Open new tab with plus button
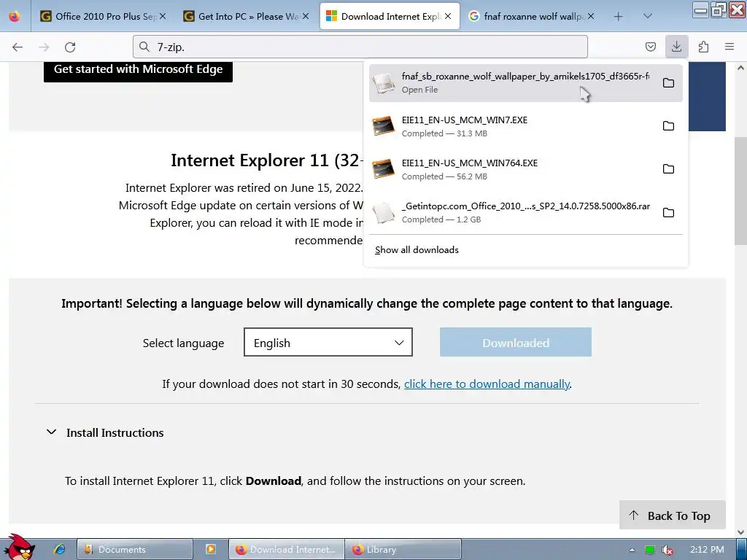Image resolution: width=747 pixels, height=560 pixels. 618,17
